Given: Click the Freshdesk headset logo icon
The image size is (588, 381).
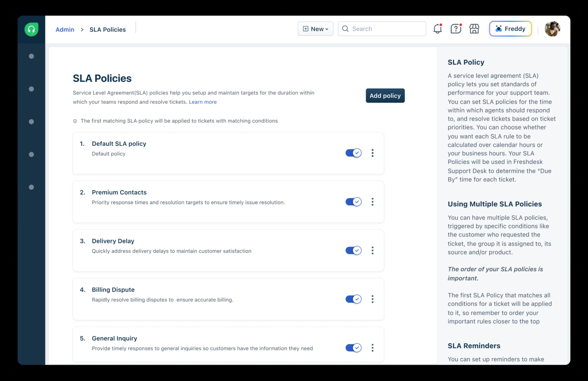Looking at the screenshot, I should [31, 29].
